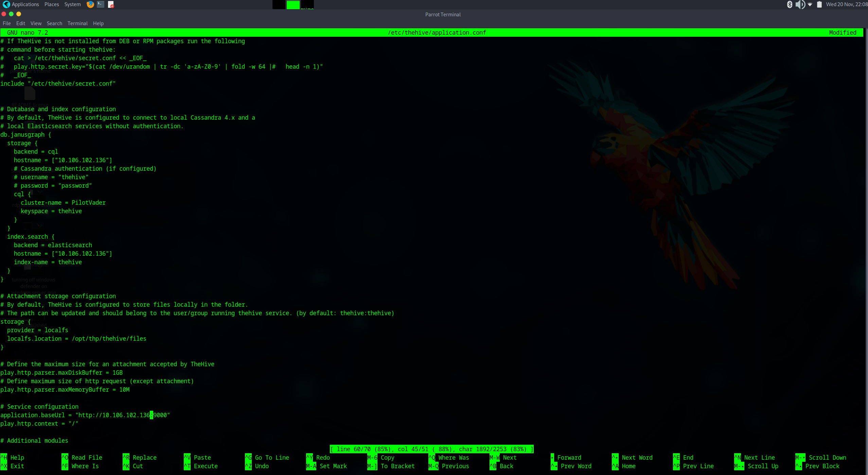868x475 pixels.
Task: Open the Search menu of Parrot Terminal
Action: coord(54,23)
